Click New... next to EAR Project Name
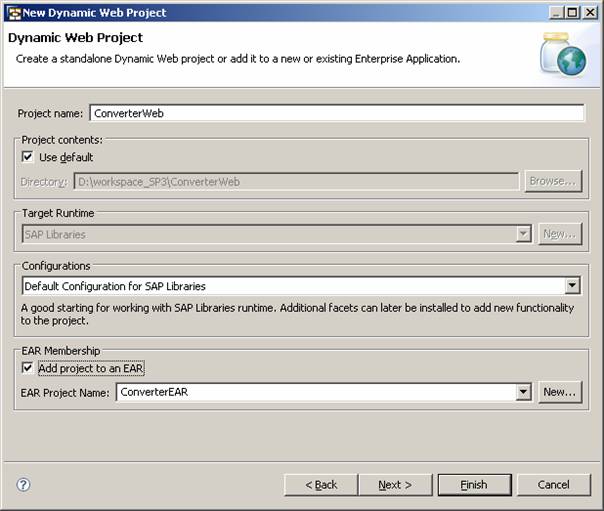The image size is (604, 511). click(x=559, y=392)
